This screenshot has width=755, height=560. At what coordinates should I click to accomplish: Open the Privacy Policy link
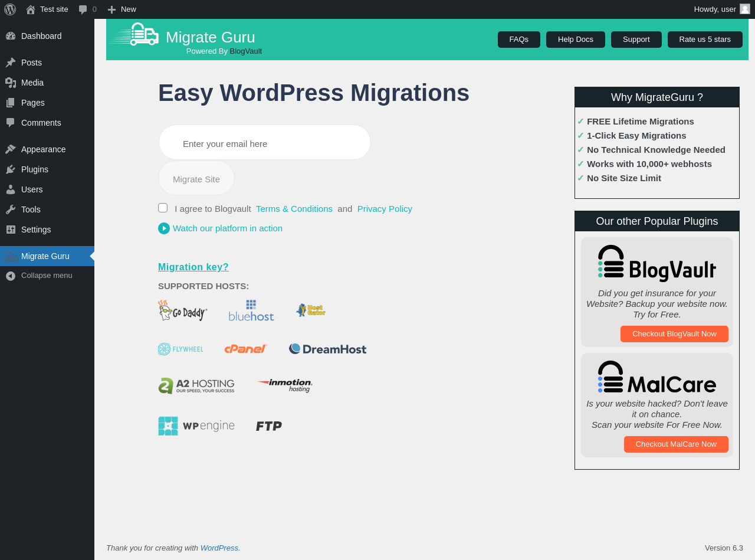tap(385, 209)
